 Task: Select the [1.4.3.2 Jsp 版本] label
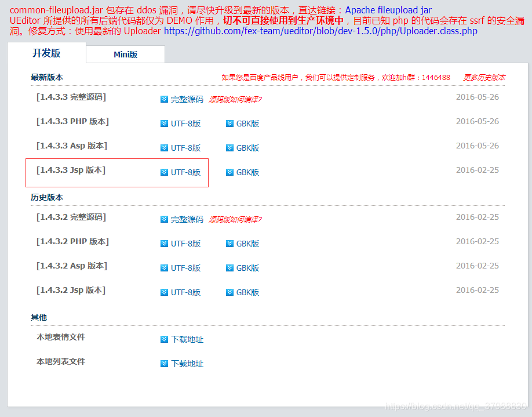click(71, 291)
